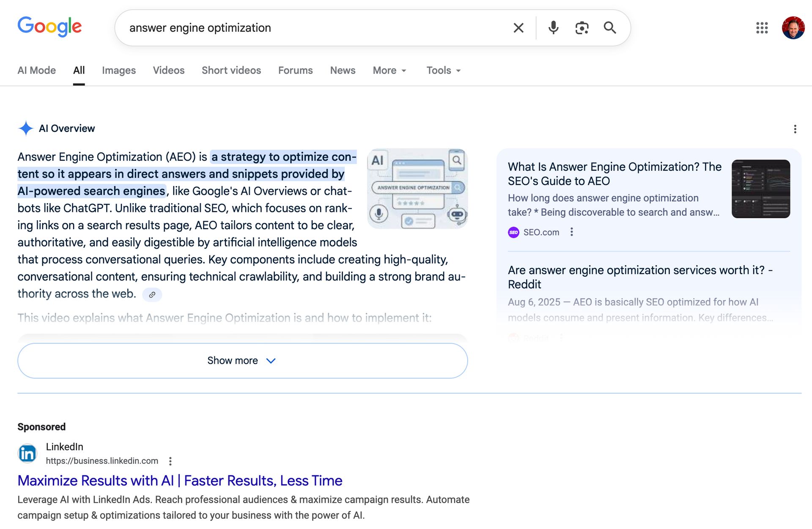Start voice search with microphone icon
Image resolution: width=812 pixels, height=529 pixels.
pos(553,28)
